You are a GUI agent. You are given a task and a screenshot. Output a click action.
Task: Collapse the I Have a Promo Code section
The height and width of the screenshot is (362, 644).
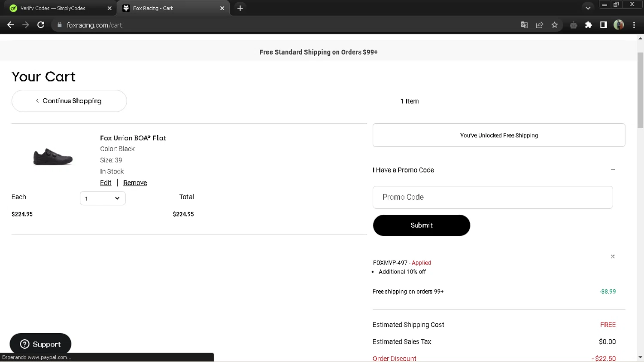[613, 170]
